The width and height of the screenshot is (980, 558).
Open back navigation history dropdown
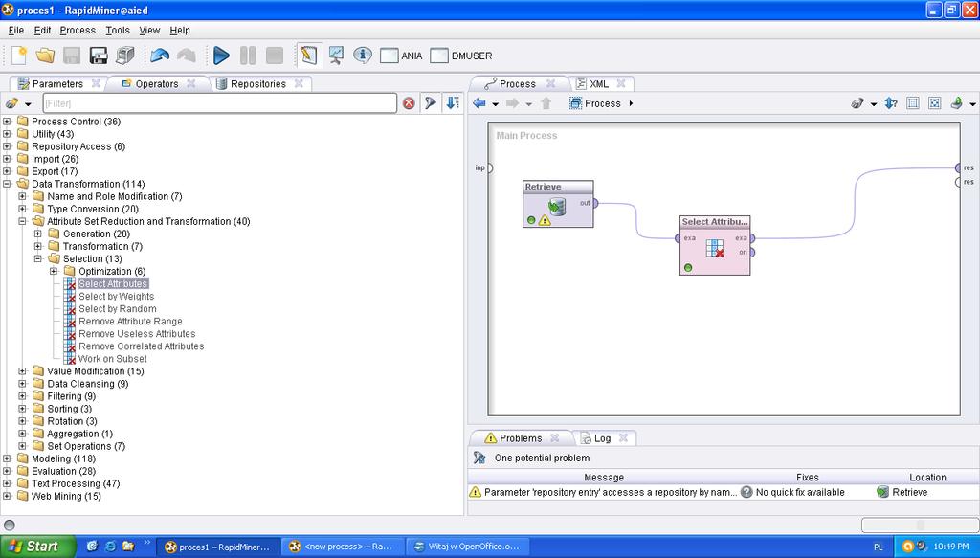pyautogui.click(x=495, y=104)
